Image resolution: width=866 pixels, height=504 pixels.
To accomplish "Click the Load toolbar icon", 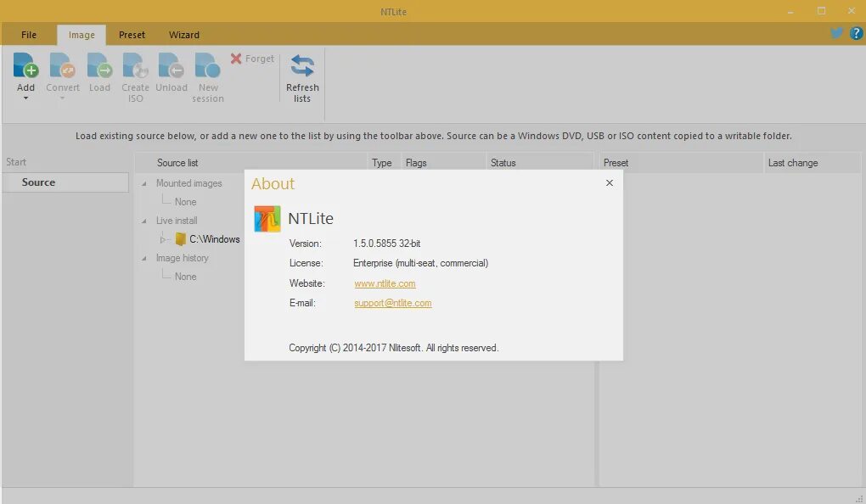I will (99, 65).
